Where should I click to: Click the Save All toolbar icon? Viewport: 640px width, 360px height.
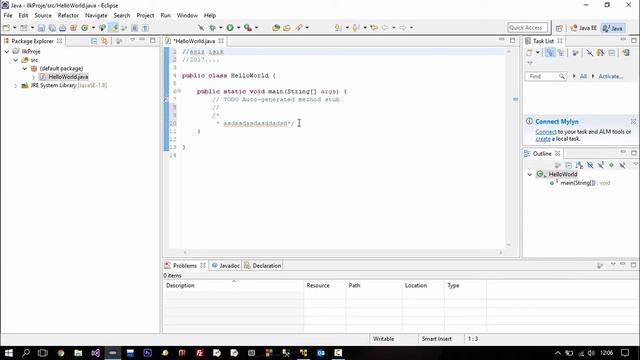[x=52, y=28]
